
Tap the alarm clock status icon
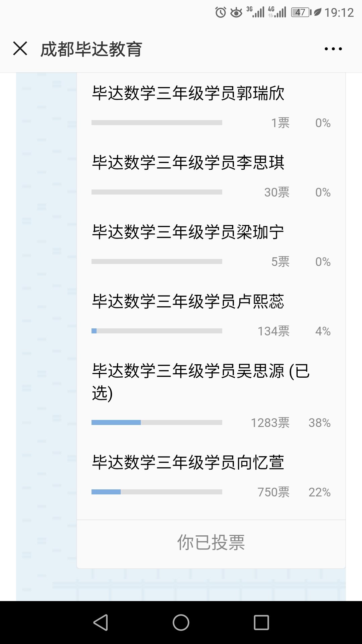tap(221, 13)
